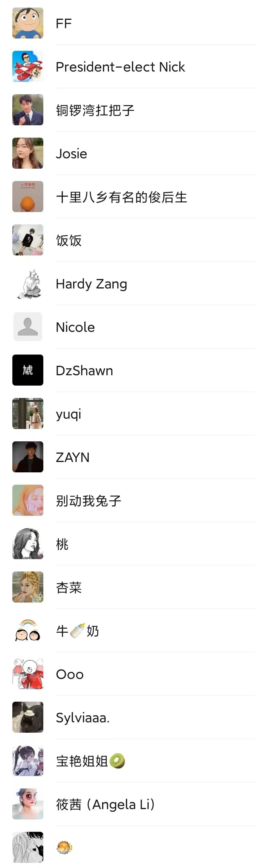Tap Sylviaaa.'s black cat avatar
The image size is (255, 868).
tap(28, 717)
